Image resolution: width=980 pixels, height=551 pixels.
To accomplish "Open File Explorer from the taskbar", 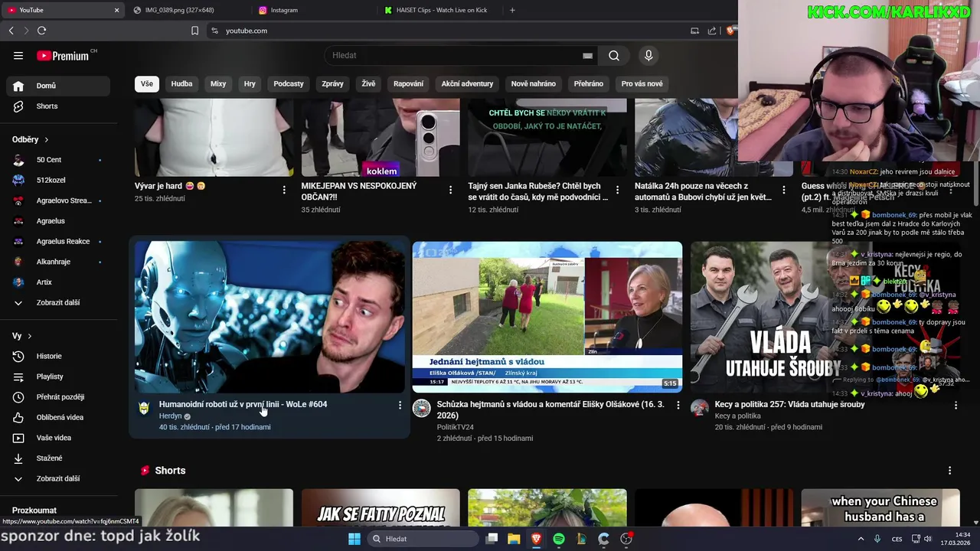I will pyautogui.click(x=514, y=539).
